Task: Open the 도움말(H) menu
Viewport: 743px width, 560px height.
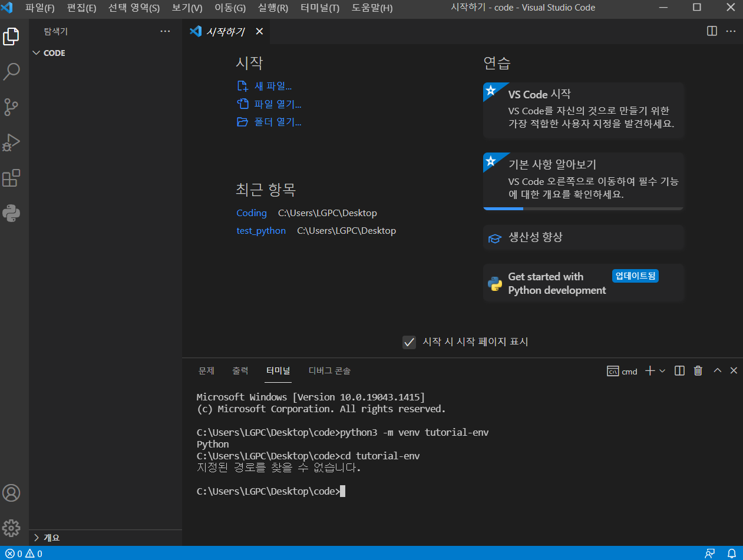Action: tap(372, 8)
